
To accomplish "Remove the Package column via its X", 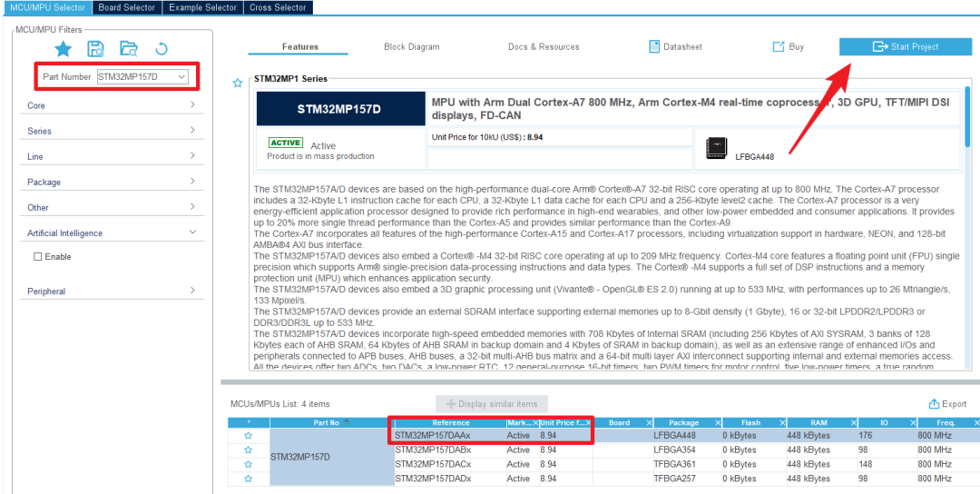I will tap(718, 423).
